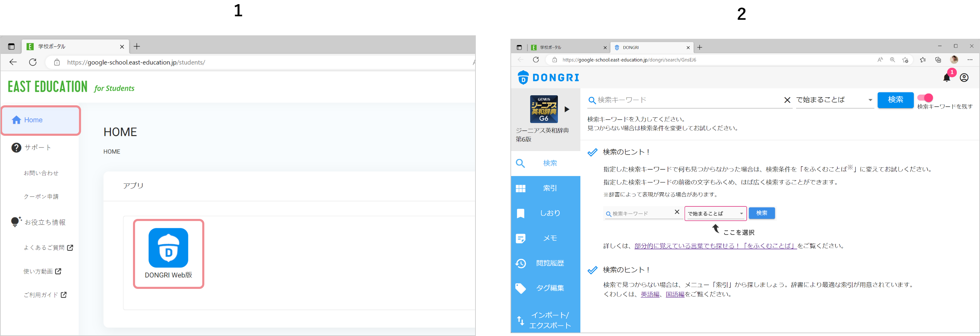Open the 国語編 link
The width and height of the screenshot is (980, 336).
click(675, 294)
